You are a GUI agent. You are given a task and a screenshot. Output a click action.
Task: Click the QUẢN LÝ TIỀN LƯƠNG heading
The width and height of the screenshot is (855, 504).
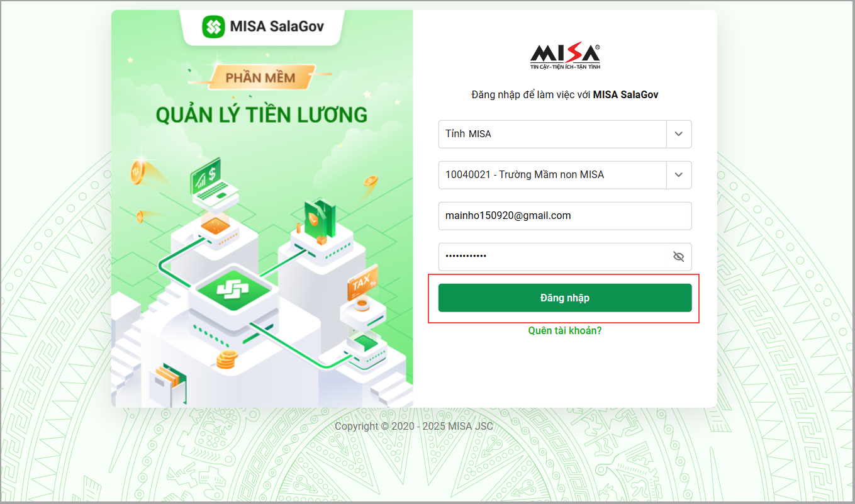tap(262, 115)
